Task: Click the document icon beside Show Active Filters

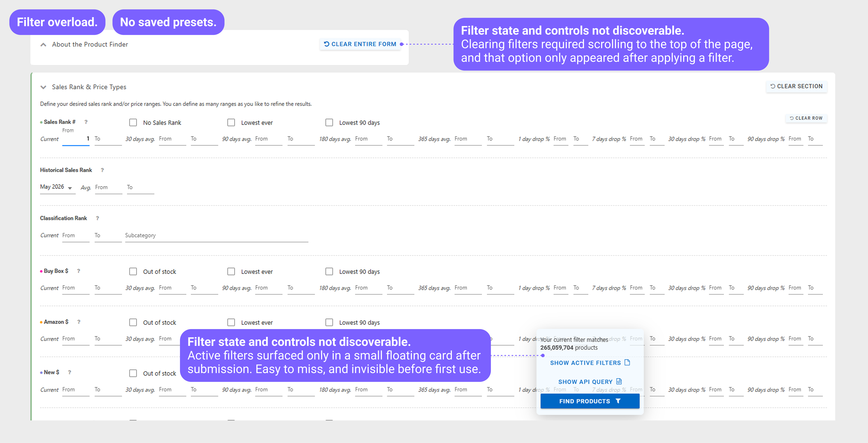Action: point(627,362)
